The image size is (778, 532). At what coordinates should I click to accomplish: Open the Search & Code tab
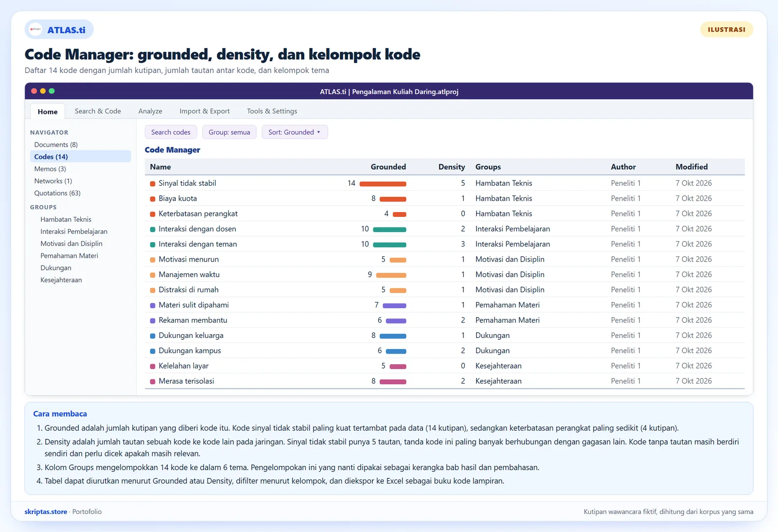(98, 111)
